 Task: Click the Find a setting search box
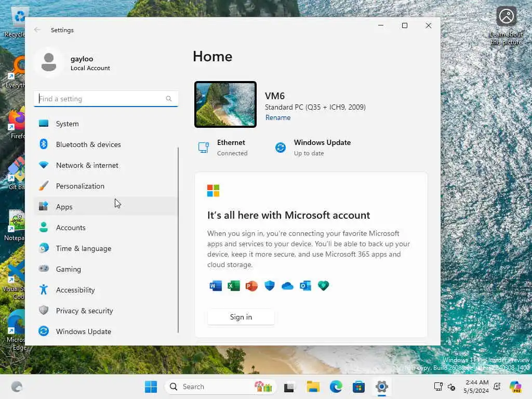[106, 99]
